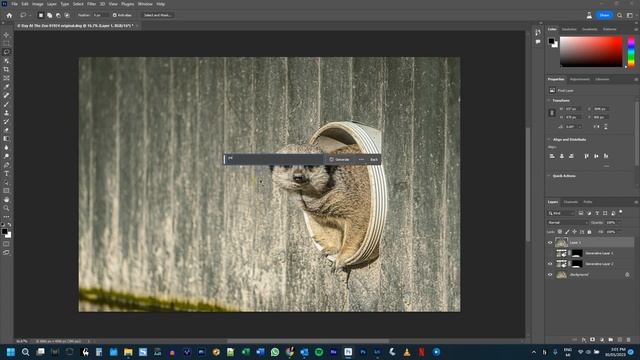
Task: Click the blue Share button
Action: (604, 15)
